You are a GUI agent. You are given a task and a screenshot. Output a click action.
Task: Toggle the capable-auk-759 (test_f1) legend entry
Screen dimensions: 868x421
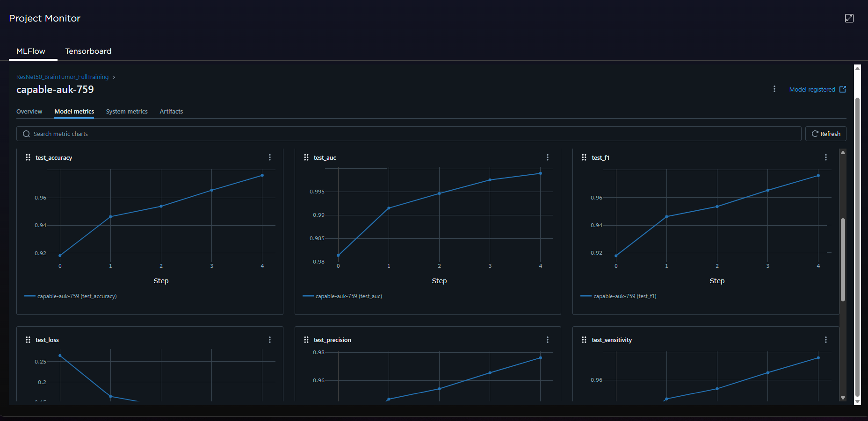618,296
